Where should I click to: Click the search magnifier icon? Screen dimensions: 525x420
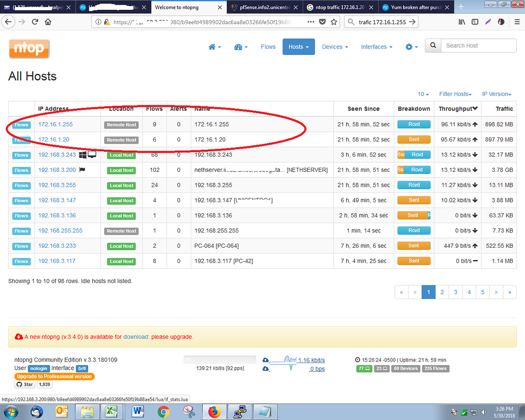point(433,46)
